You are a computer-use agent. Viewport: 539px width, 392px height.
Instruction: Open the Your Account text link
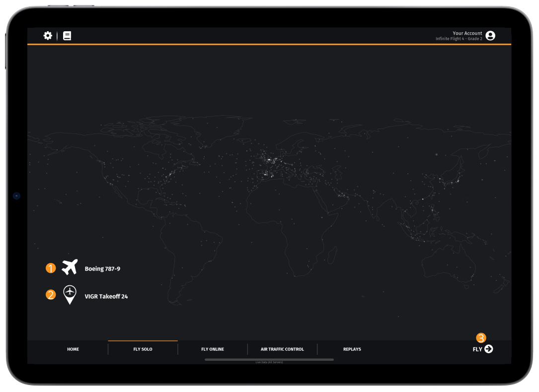467,33
